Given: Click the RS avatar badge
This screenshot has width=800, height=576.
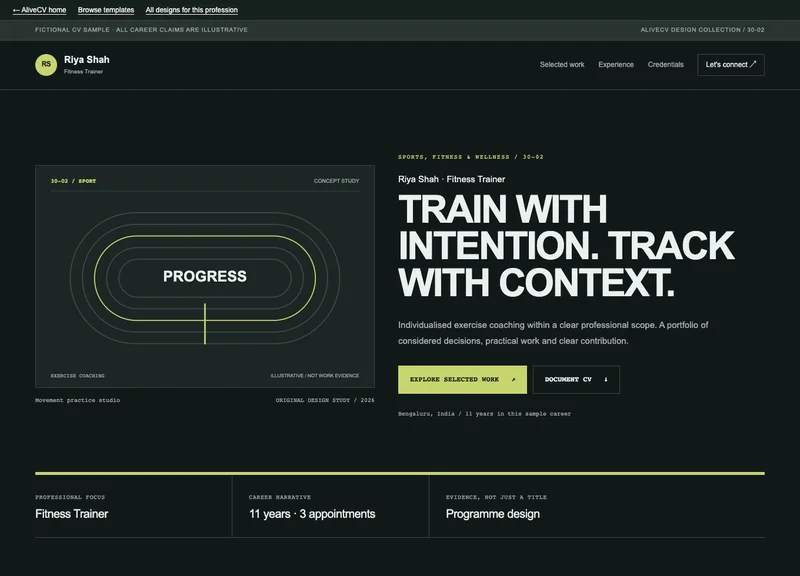Looking at the screenshot, I should coord(46,65).
